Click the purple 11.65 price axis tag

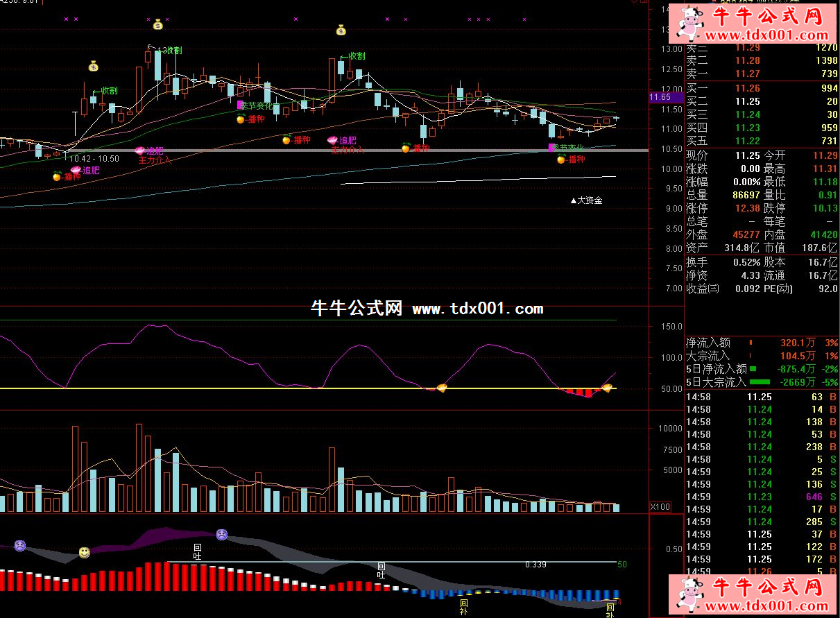[660, 98]
